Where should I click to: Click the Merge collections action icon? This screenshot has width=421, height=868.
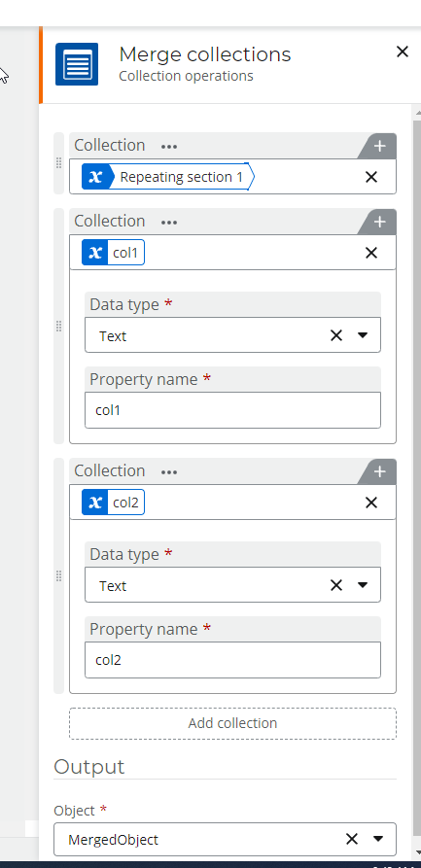tap(77, 64)
